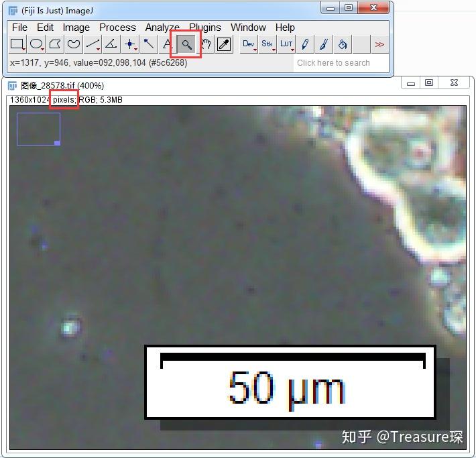The width and height of the screenshot is (476, 458).
Task: Select the Magnifying glass zoom tool
Action: point(186,44)
